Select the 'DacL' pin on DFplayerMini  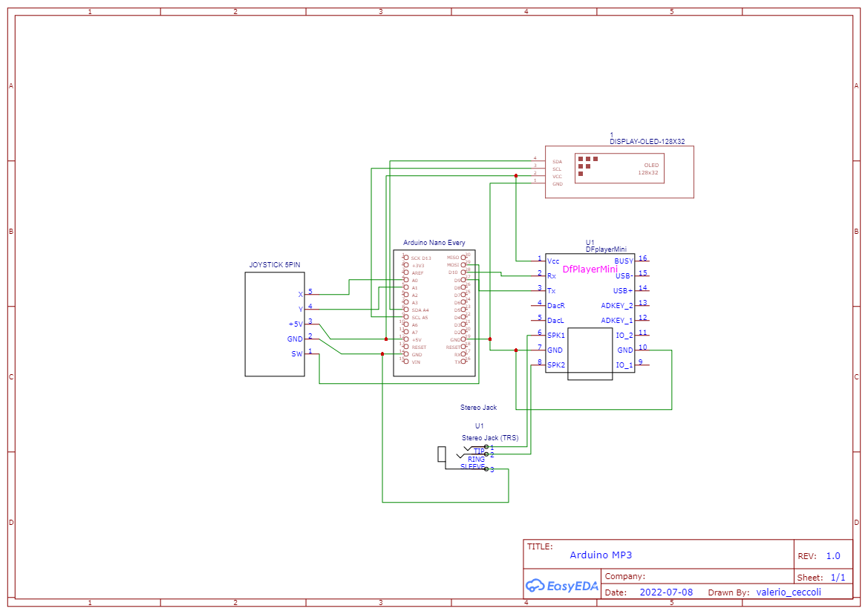coord(555,321)
